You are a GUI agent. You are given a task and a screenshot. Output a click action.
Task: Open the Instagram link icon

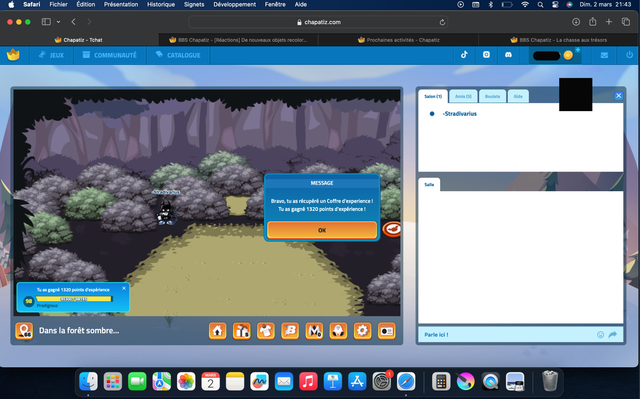tap(486, 55)
